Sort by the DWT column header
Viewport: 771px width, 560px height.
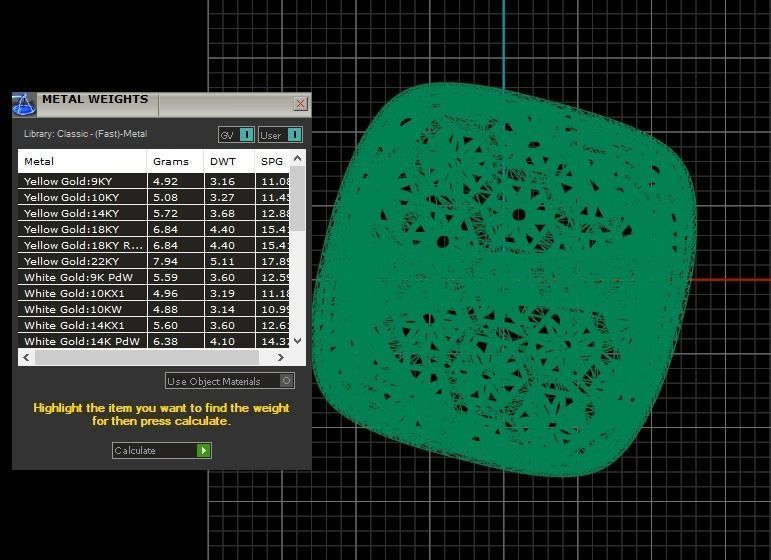(x=229, y=161)
